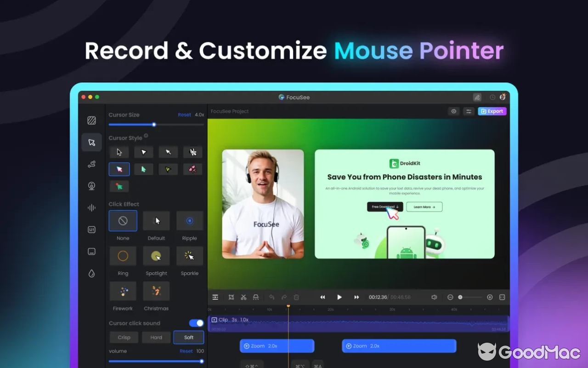Toggle the preview eye icon above the canvas
The image size is (588, 368).
click(x=453, y=111)
